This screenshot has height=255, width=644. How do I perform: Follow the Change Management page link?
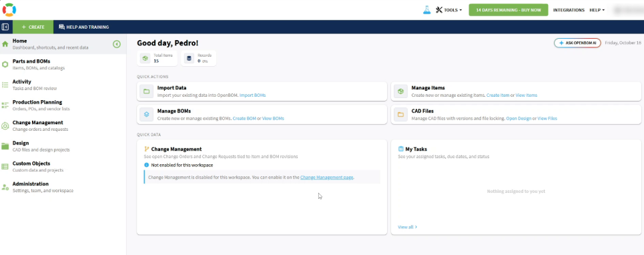pos(326,178)
